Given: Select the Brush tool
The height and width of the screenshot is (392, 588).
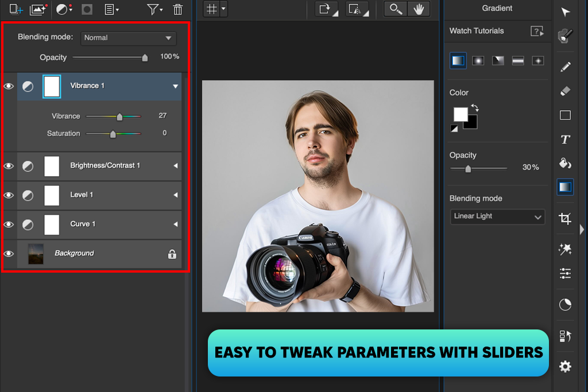Looking at the screenshot, I should pyautogui.click(x=565, y=36).
